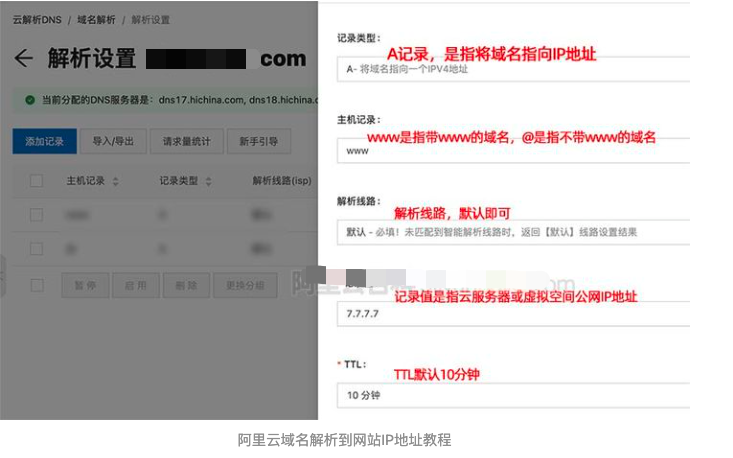Go to 域名解析 breadcrumb
This screenshot has width=733, height=458.
pyautogui.click(x=96, y=20)
